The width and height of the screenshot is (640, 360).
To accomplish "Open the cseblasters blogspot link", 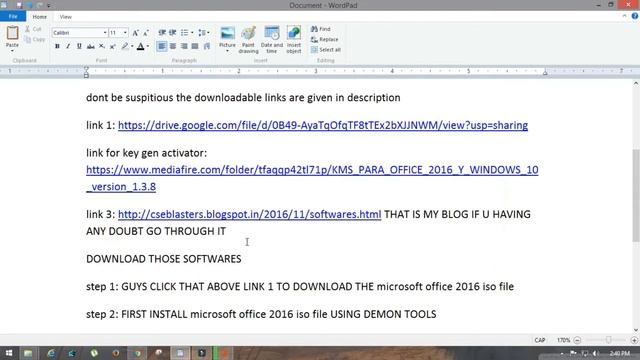I will pyautogui.click(x=249, y=214).
